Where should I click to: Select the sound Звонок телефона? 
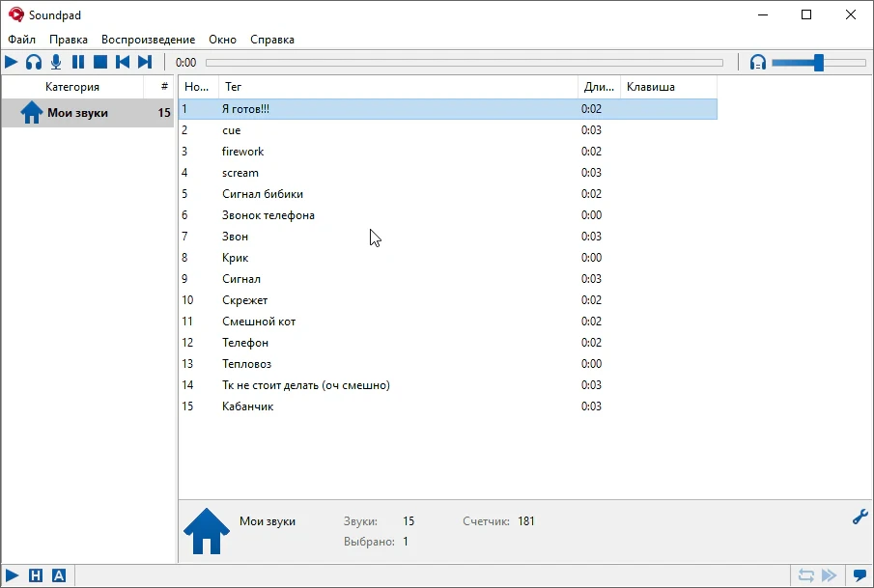pyautogui.click(x=447, y=215)
